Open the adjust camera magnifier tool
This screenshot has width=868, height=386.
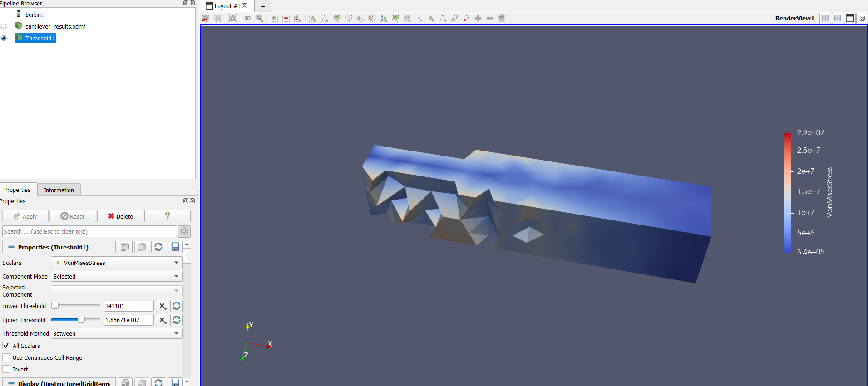pyautogui.click(x=259, y=18)
